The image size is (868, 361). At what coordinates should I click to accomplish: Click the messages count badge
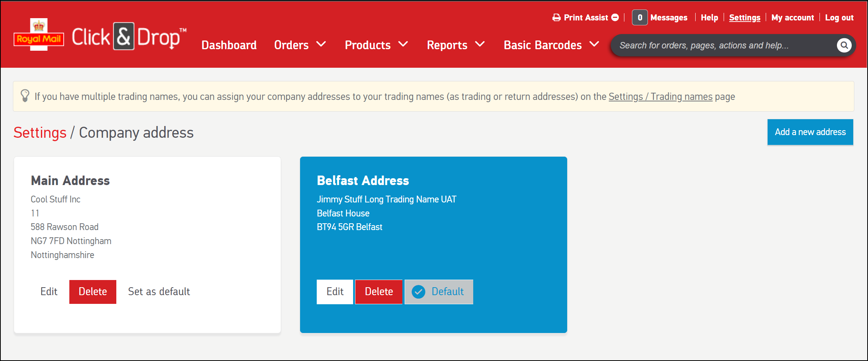(640, 18)
